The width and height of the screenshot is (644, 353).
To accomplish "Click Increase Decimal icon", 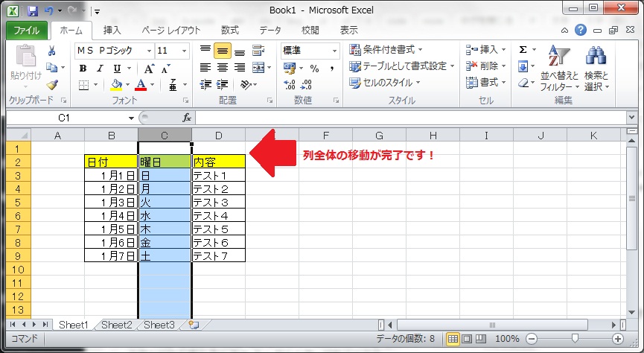I will (x=290, y=85).
